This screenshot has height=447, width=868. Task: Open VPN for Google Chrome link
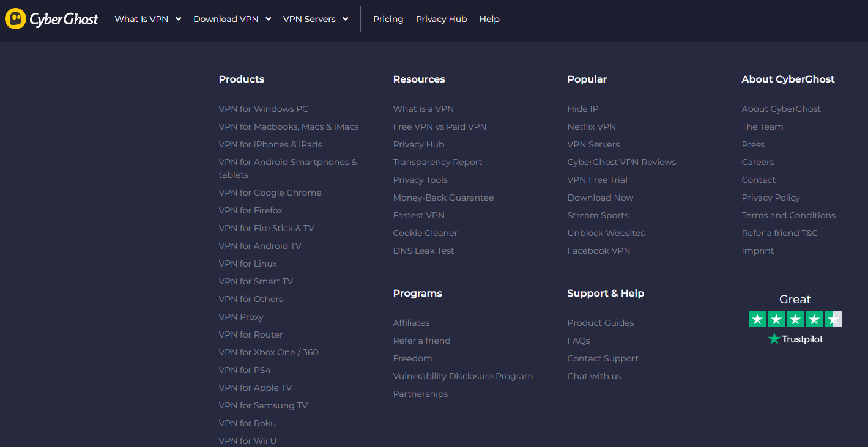pyautogui.click(x=270, y=193)
